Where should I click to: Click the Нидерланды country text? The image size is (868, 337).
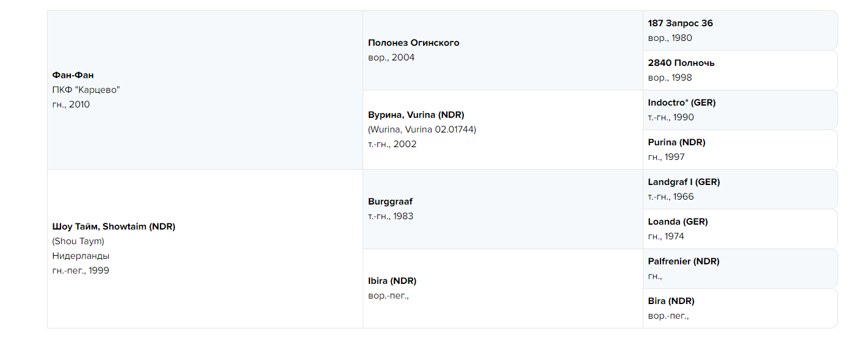coord(81,256)
